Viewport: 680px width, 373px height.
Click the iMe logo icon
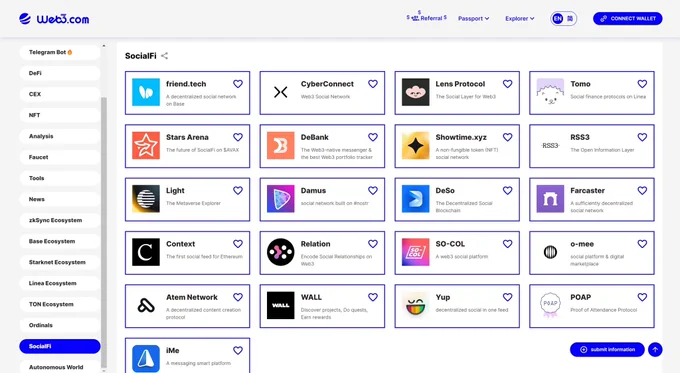tap(146, 359)
